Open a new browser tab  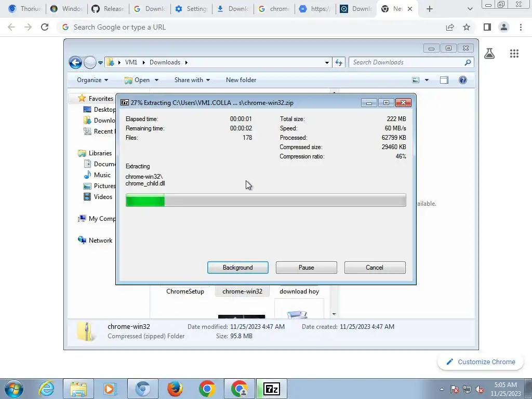[430, 9]
